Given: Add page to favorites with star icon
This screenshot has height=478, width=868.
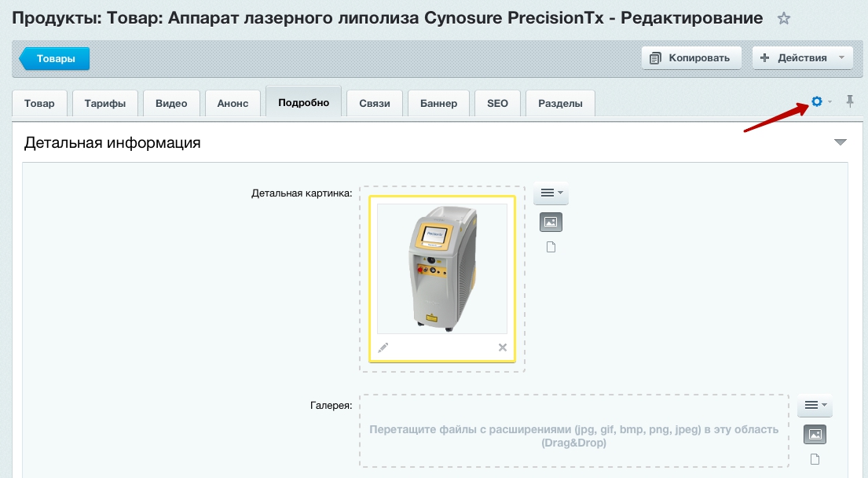Looking at the screenshot, I should tap(783, 19).
